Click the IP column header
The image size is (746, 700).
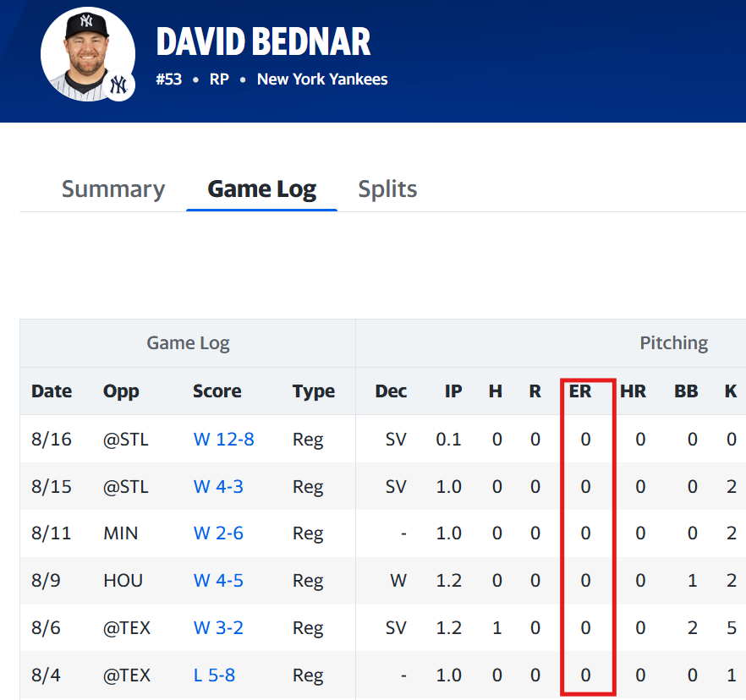[453, 391]
